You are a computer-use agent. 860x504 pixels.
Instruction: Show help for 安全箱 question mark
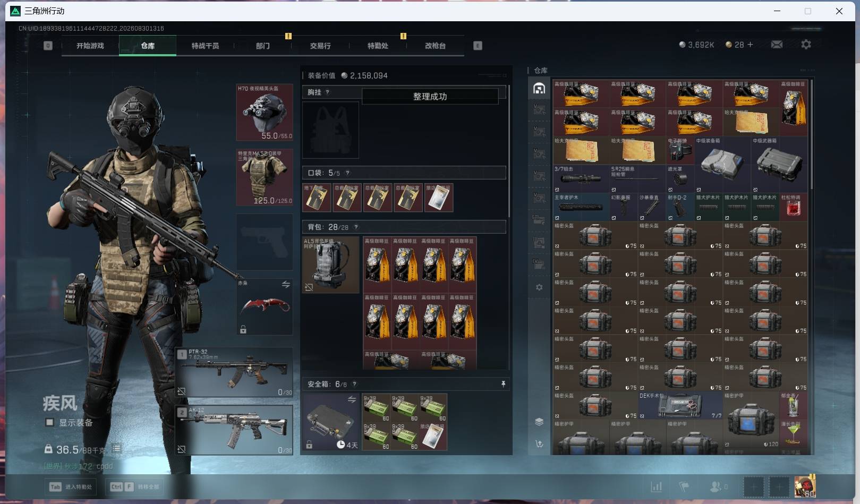[354, 384]
